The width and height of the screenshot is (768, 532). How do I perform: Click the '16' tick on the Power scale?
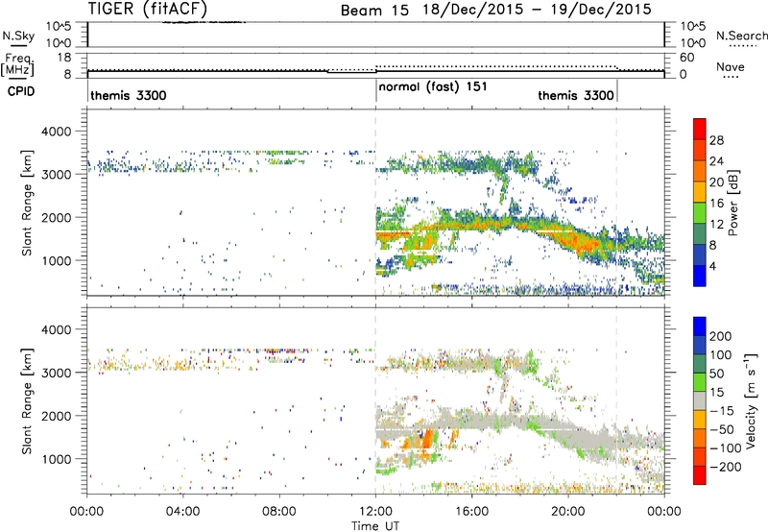(716, 204)
